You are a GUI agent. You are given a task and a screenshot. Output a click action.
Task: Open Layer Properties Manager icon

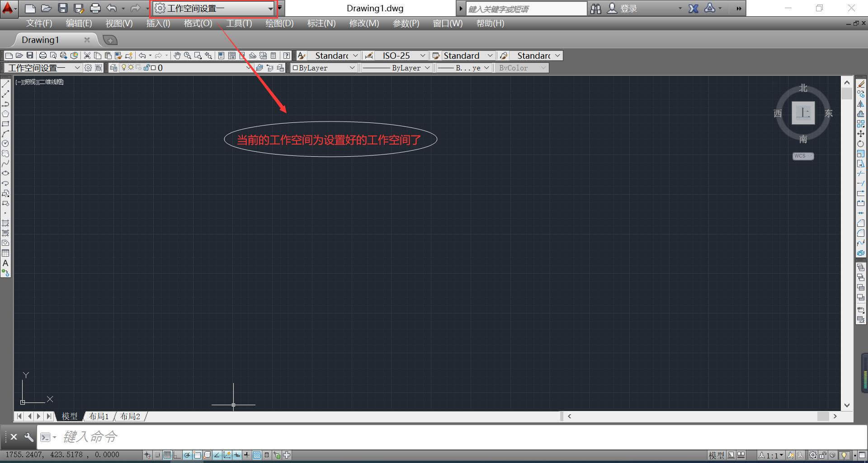pyautogui.click(x=113, y=68)
